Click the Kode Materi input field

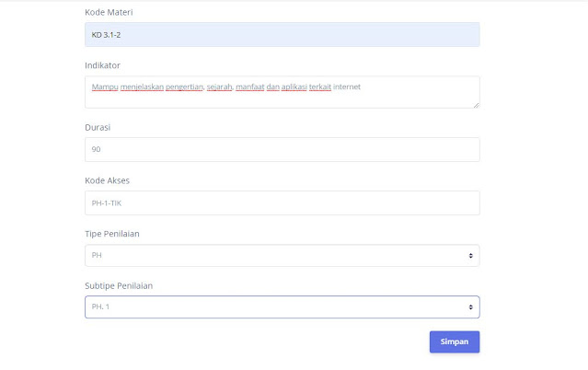click(x=282, y=35)
